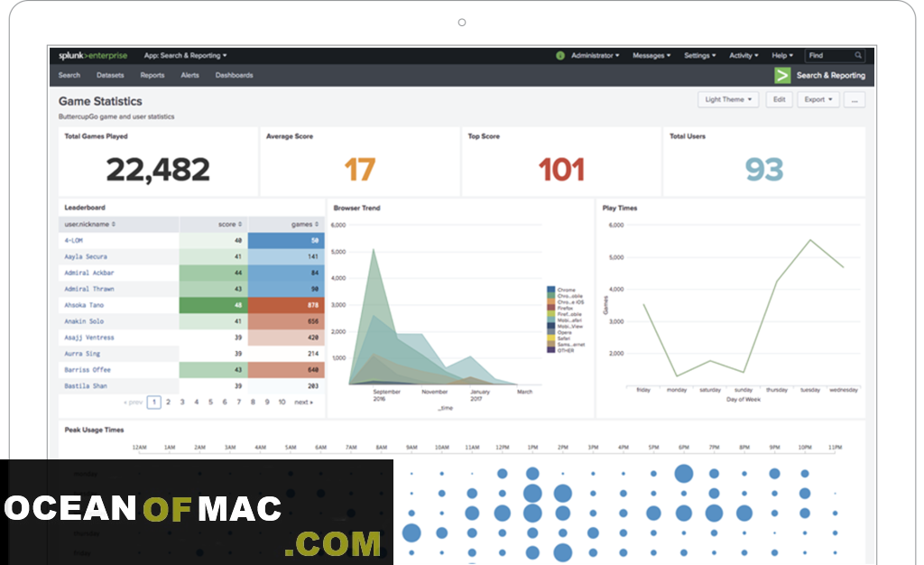Click the search magnifier icon in Find box
Screen dimensions: 924x565
[x=858, y=55]
